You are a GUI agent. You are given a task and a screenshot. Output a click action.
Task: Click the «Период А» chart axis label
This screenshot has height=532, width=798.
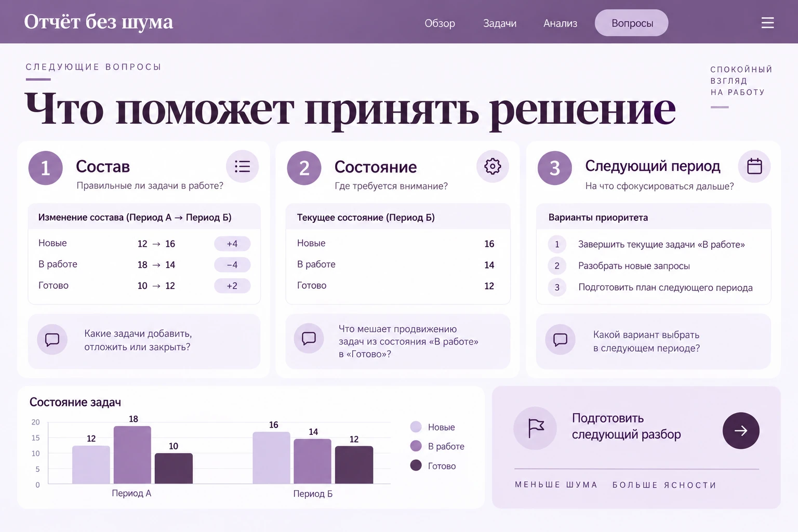click(x=131, y=493)
